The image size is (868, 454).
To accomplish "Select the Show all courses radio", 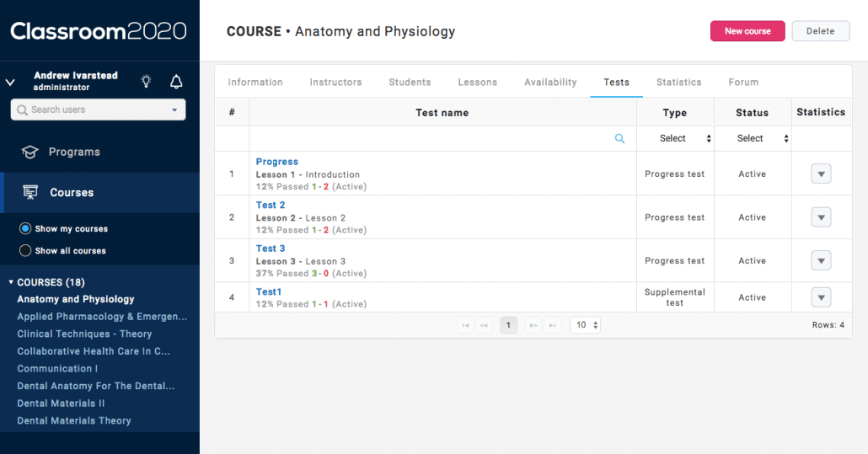I will point(25,250).
